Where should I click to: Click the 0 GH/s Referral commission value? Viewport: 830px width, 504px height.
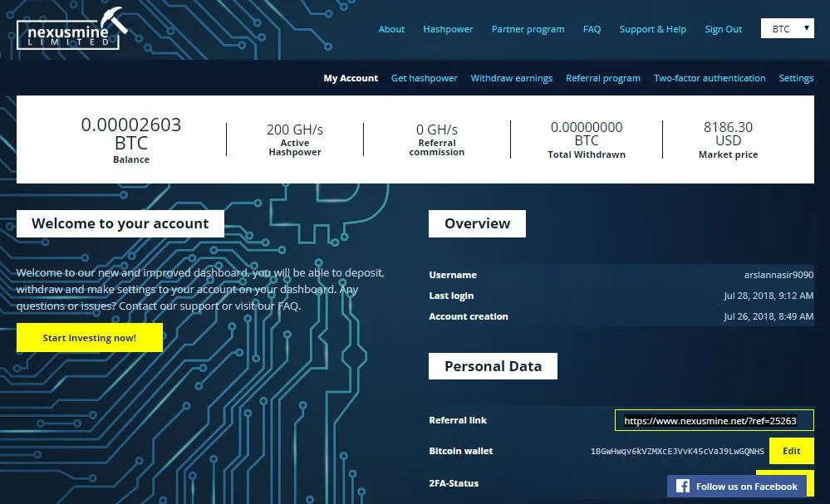click(437, 130)
